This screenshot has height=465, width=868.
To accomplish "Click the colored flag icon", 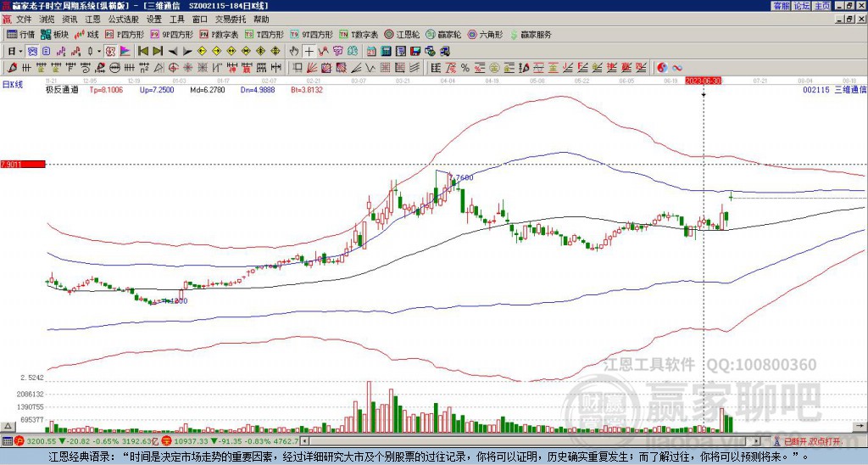I will 125,51.
